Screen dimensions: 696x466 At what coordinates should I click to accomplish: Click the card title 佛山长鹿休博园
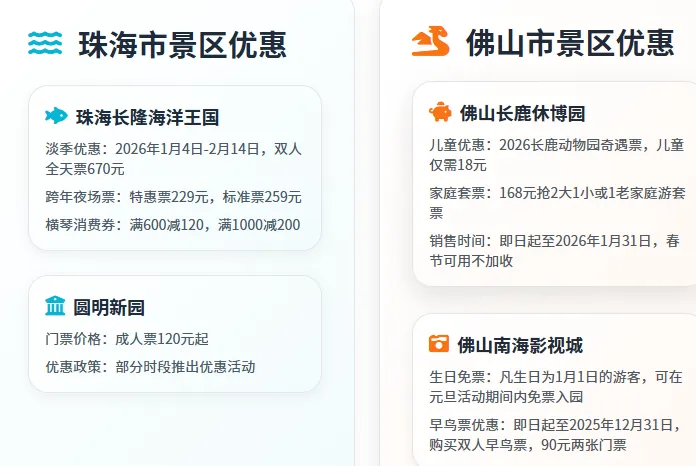pos(522,114)
